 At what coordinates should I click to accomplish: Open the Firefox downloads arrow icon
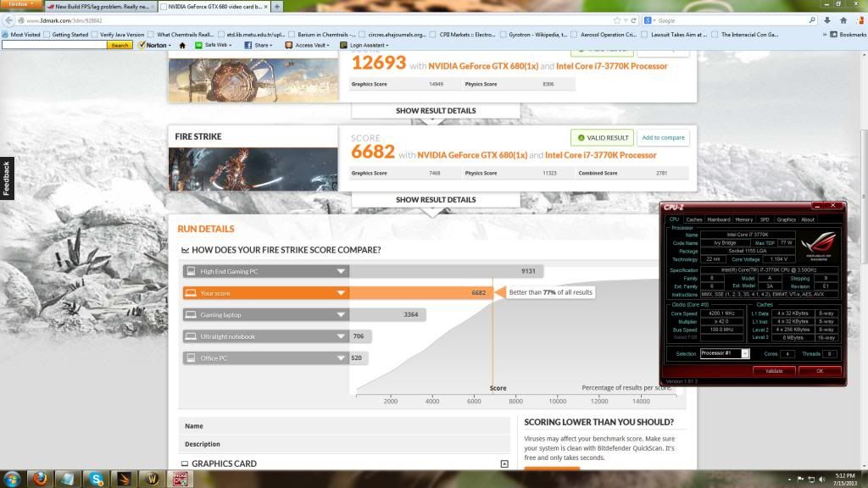(x=827, y=20)
